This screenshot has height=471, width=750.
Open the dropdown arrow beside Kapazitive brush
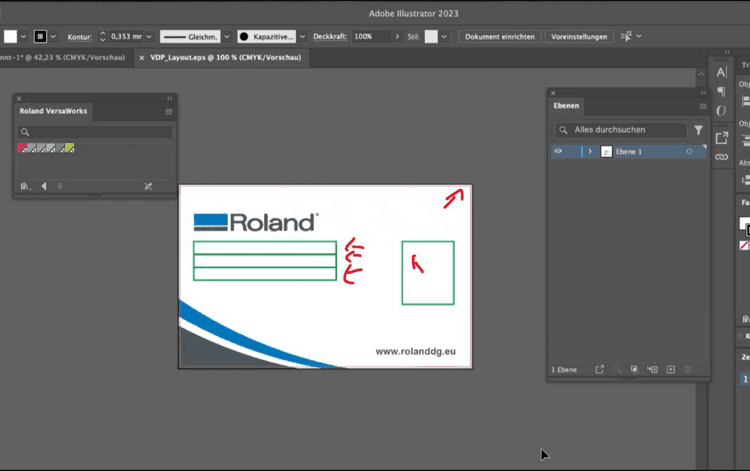click(302, 36)
